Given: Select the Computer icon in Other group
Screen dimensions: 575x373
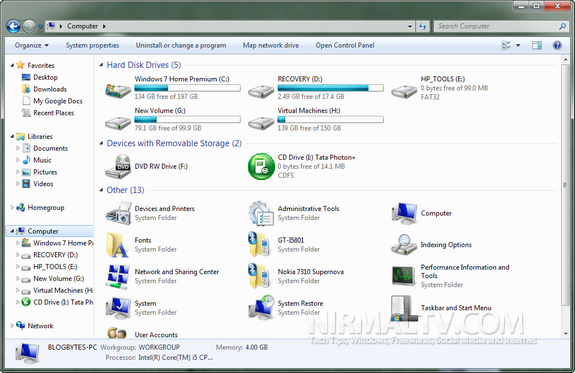Looking at the screenshot, I should point(404,213).
